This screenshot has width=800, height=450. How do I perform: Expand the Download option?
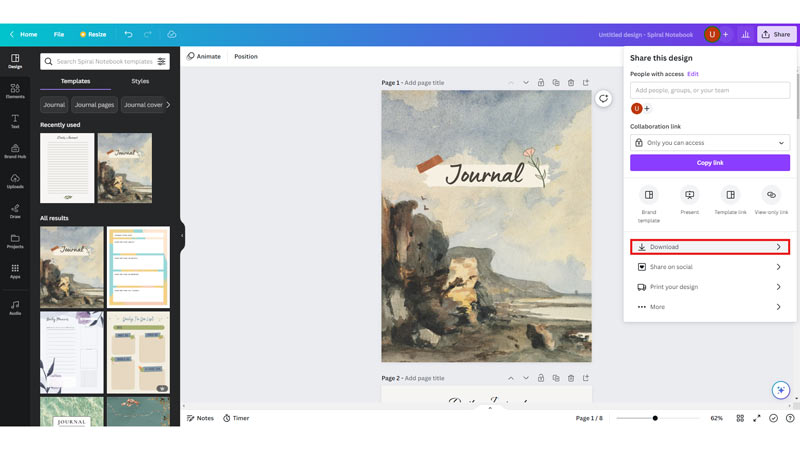click(710, 247)
